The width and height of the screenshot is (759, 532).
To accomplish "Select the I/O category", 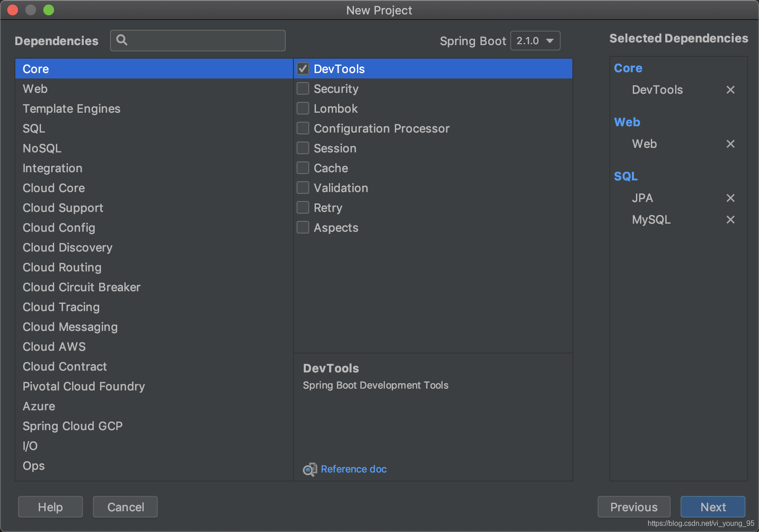I will (x=154, y=446).
